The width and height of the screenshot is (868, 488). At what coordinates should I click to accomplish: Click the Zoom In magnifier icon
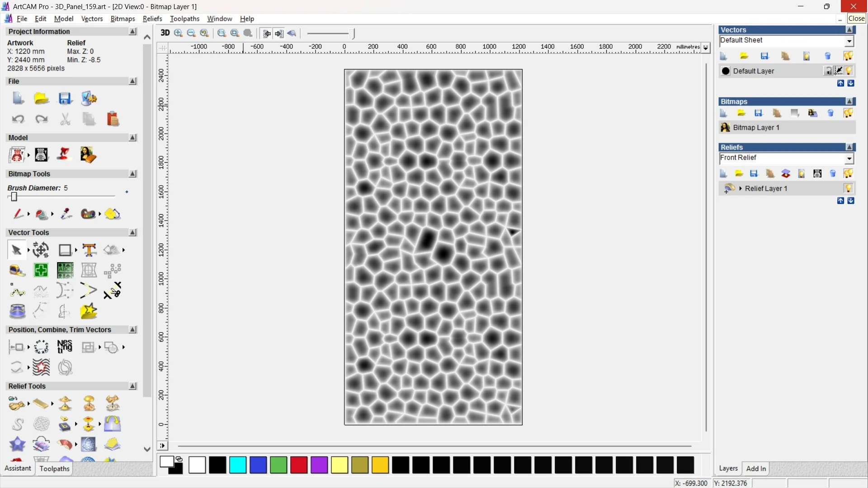tap(178, 33)
